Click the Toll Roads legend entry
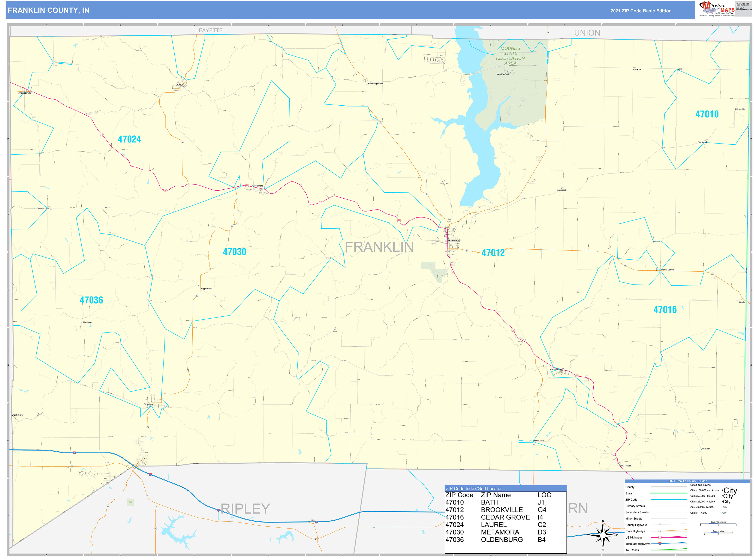 pos(632,550)
